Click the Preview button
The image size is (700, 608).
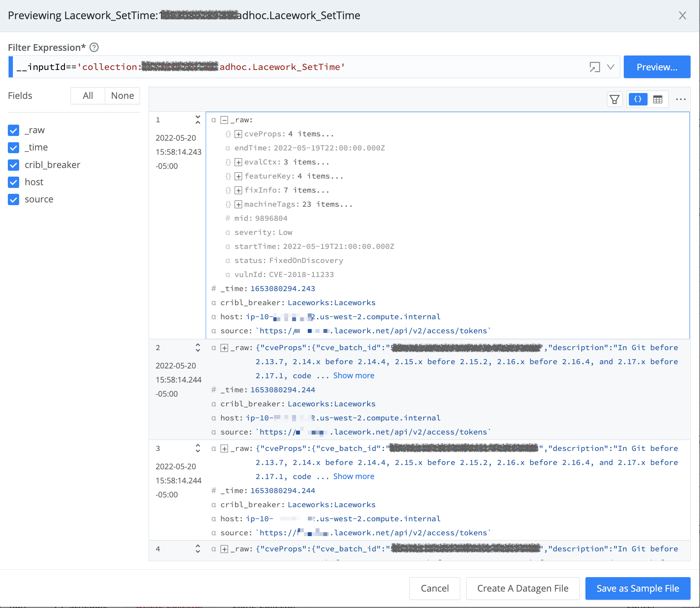pos(657,67)
